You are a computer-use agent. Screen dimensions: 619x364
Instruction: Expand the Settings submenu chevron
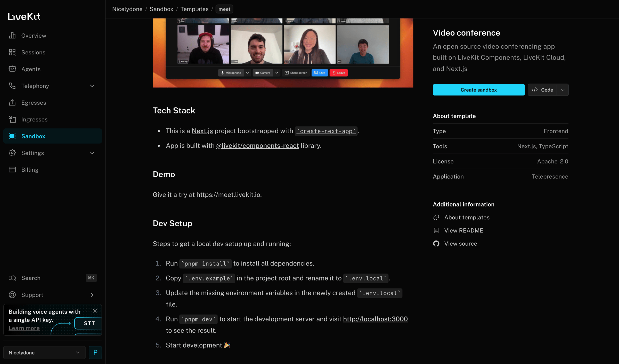(92, 153)
